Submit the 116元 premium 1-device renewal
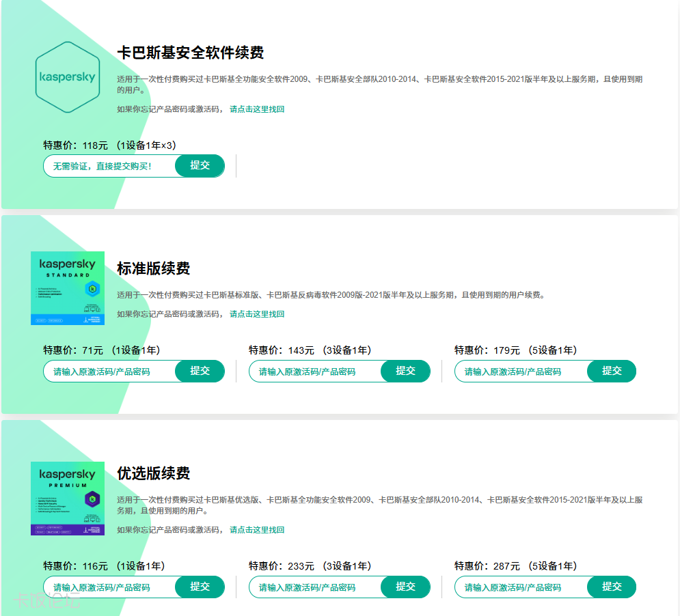The height and width of the screenshot is (616, 680). pos(200,587)
